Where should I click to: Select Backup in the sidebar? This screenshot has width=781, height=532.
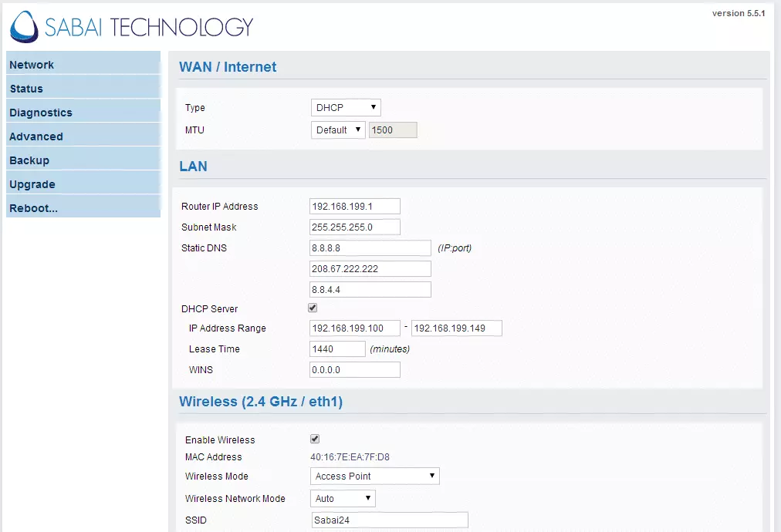tap(29, 160)
